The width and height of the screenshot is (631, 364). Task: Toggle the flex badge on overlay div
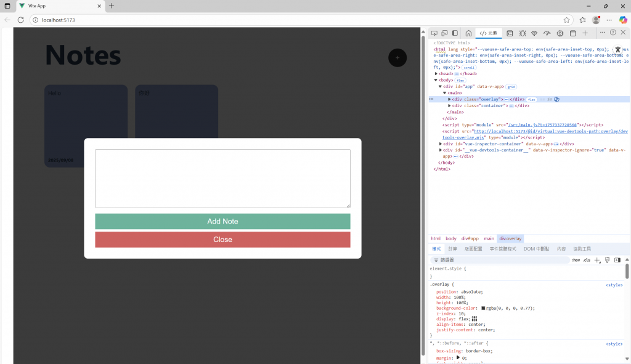coord(531,100)
